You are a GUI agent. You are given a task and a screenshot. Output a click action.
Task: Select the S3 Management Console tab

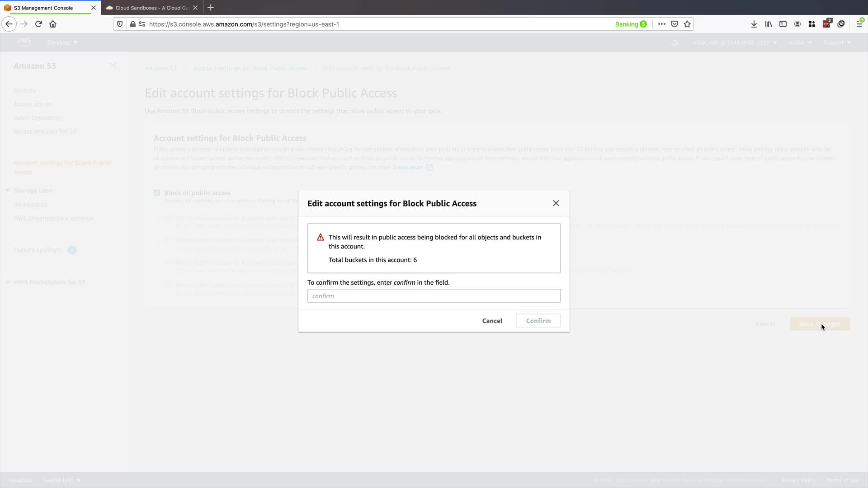[43, 8]
